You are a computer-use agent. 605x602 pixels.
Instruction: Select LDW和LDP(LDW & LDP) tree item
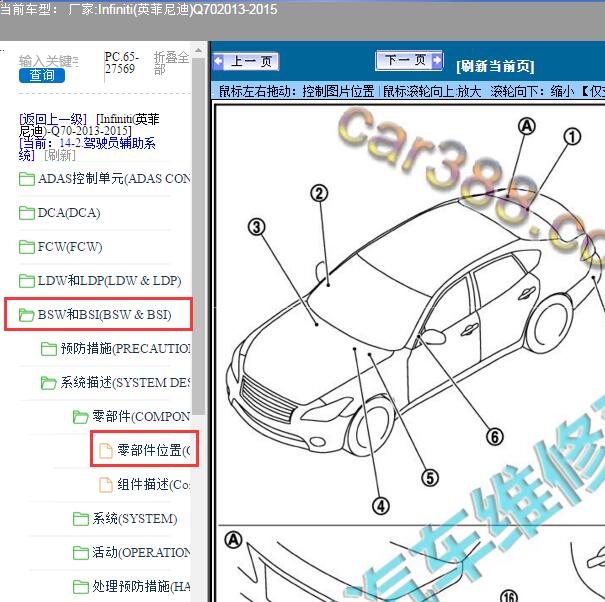(x=110, y=281)
